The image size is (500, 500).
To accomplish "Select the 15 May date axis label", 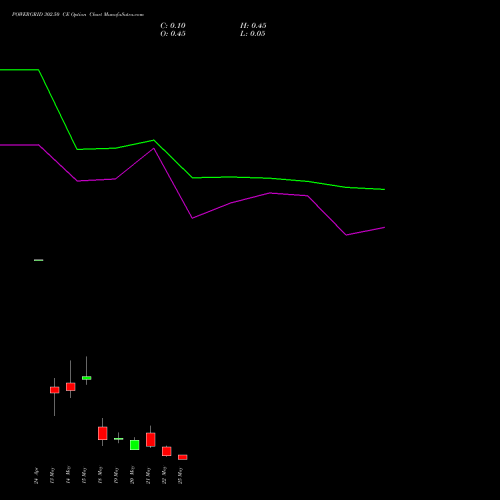I will [84, 475].
